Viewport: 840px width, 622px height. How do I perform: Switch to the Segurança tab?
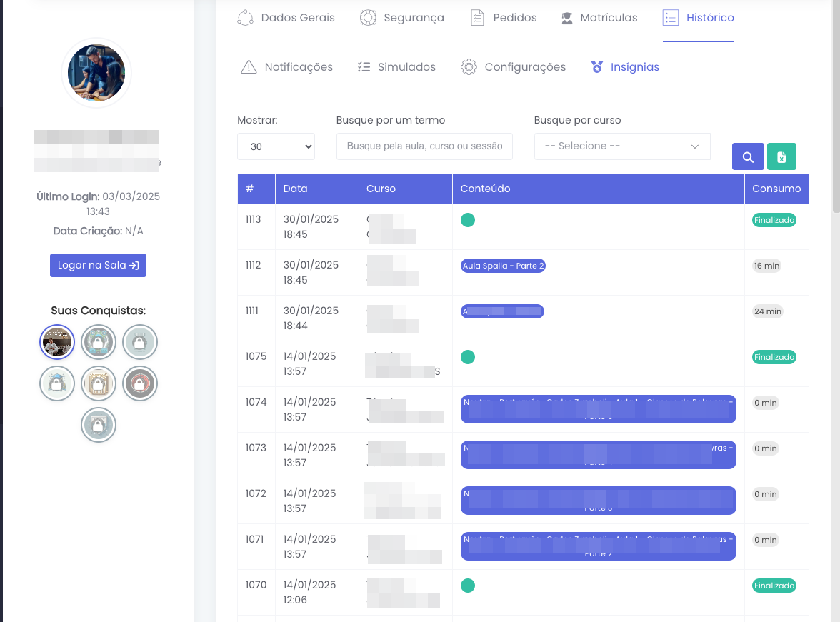coord(401,18)
